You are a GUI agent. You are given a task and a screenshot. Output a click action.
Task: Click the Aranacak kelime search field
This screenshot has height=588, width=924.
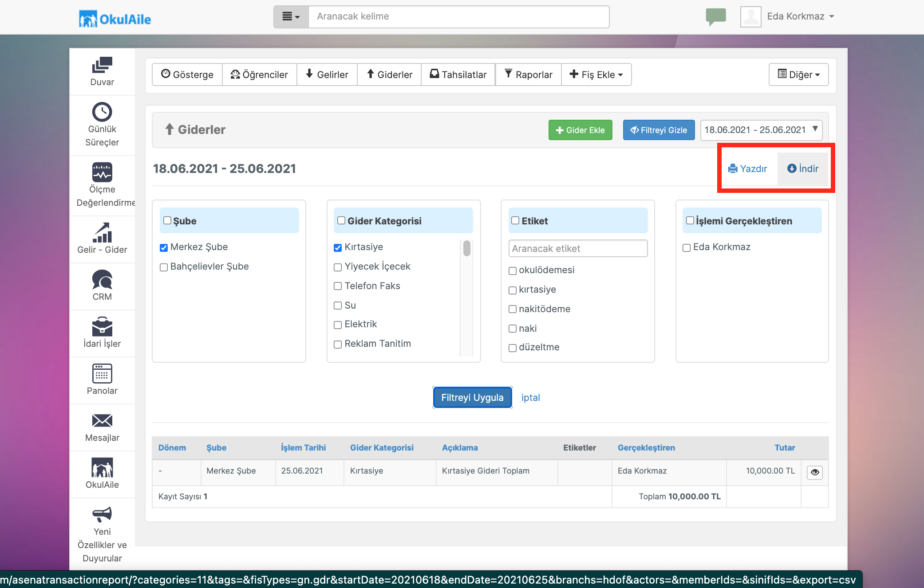click(459, 17)
